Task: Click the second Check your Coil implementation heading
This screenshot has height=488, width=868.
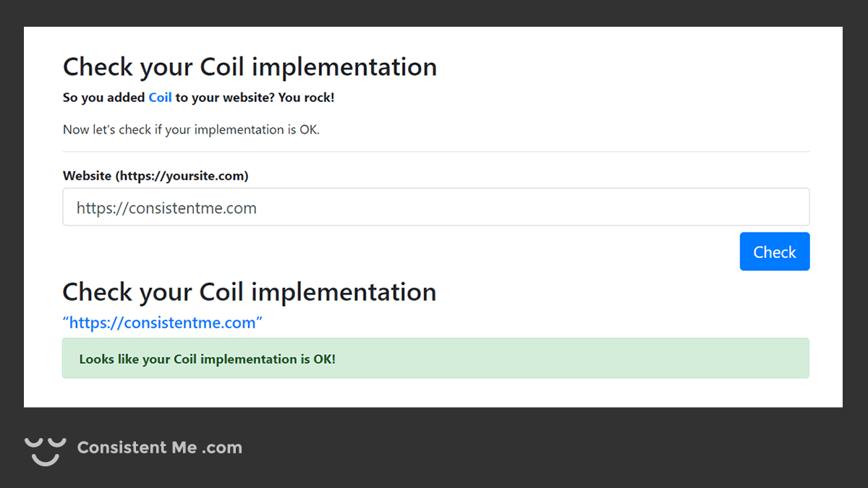Action: pos(250,292)
